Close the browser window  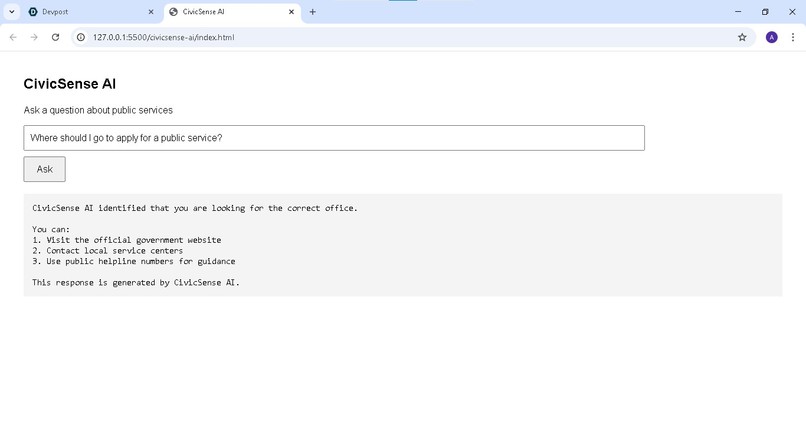coord(792,12)
